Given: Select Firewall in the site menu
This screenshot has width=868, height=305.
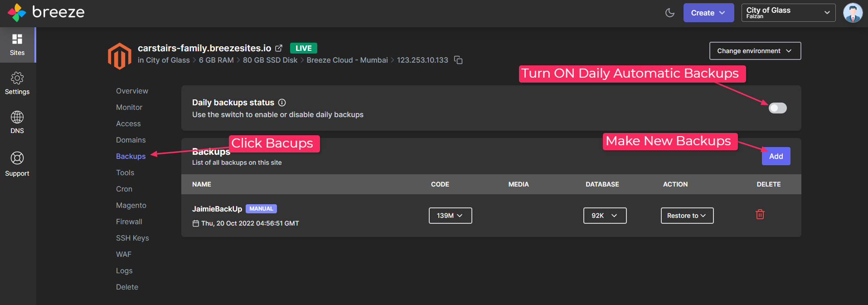Looking at the screenshot, I should point(129,221).
